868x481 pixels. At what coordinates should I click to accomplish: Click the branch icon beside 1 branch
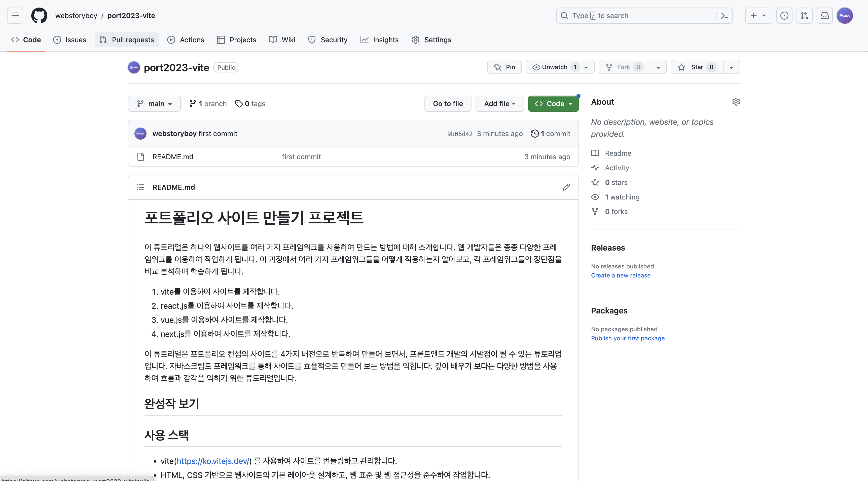tap(192, 104)
